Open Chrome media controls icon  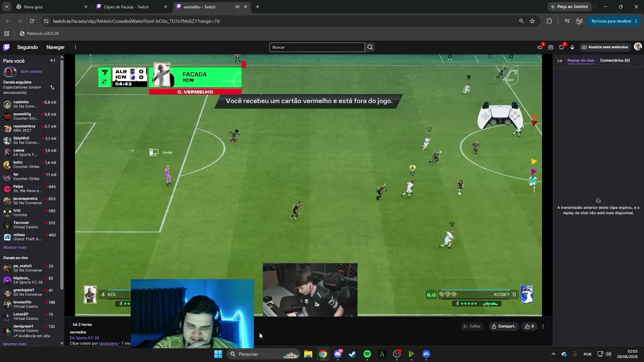(567, 21)
